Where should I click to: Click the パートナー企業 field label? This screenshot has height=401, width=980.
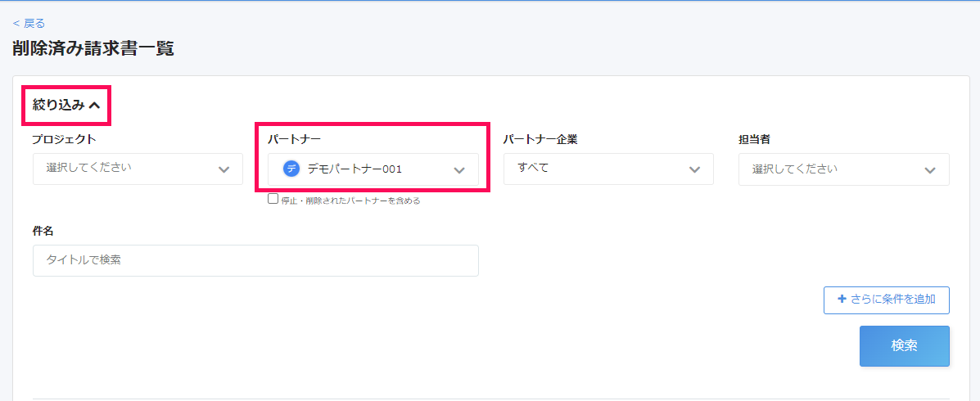(540, 139)
